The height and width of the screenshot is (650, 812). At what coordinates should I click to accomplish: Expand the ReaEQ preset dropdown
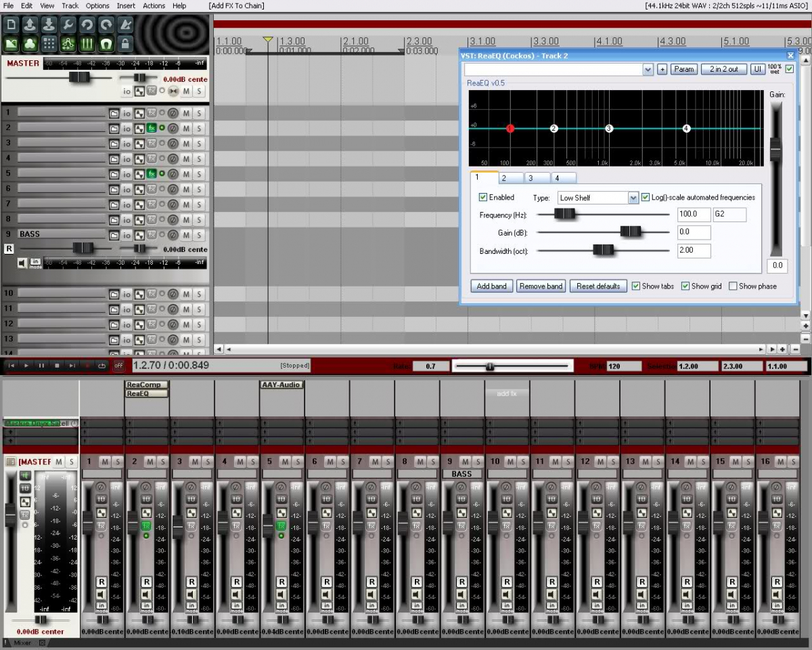click(648, 70)
